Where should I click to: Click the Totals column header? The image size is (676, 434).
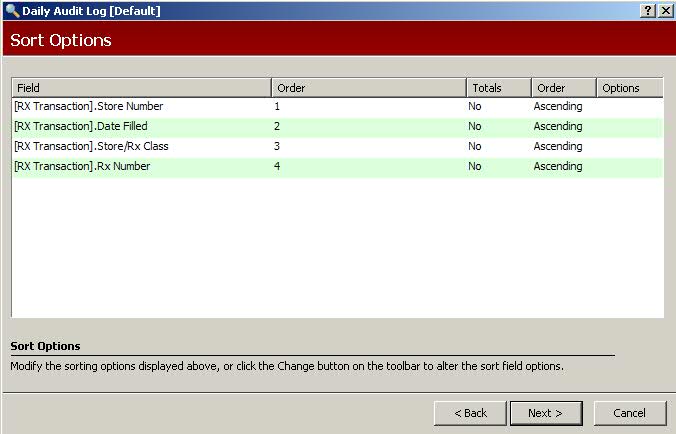(x=498, y=88)
